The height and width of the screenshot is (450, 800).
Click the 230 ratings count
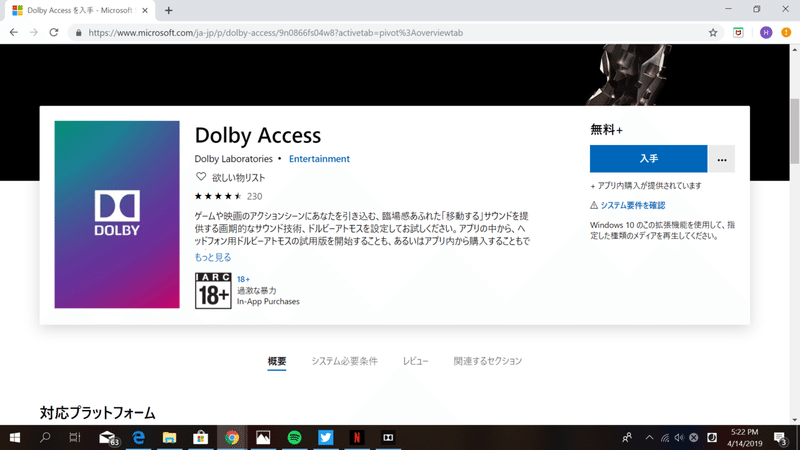click(x=255, y=196)
